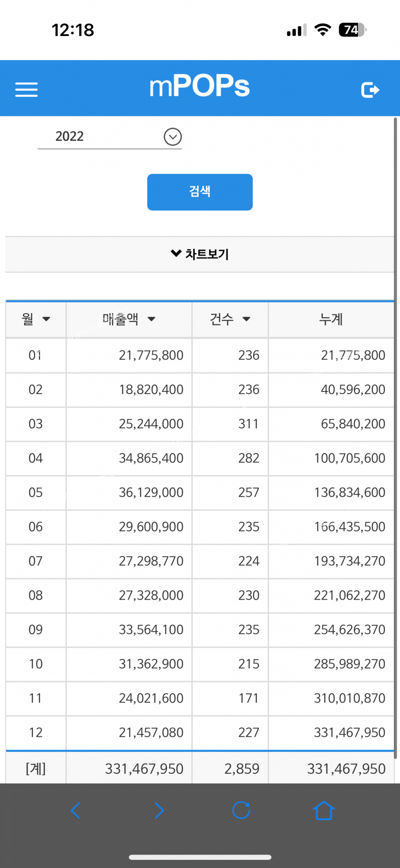Tap the home icon in bottom bar

324,810
